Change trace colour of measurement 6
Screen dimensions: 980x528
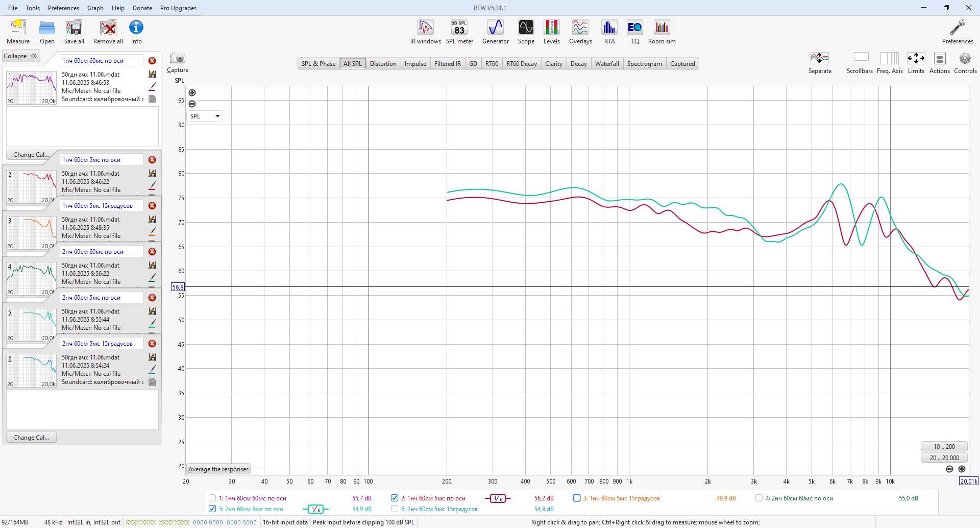[152, 369]
